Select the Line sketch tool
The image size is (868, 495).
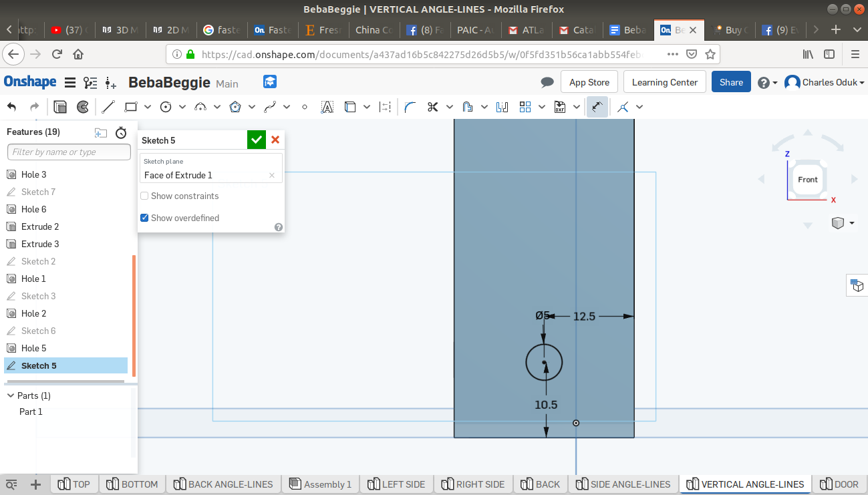tap(108, 107)
